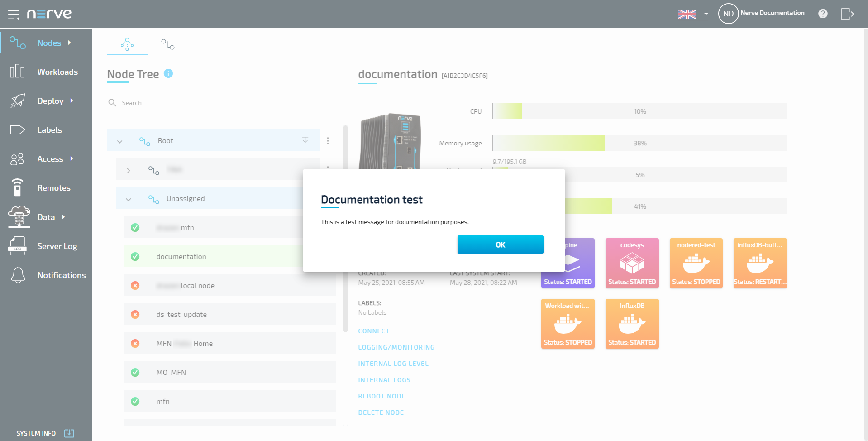
Task: Open the help question mark icon
Action: pos(823,14)
